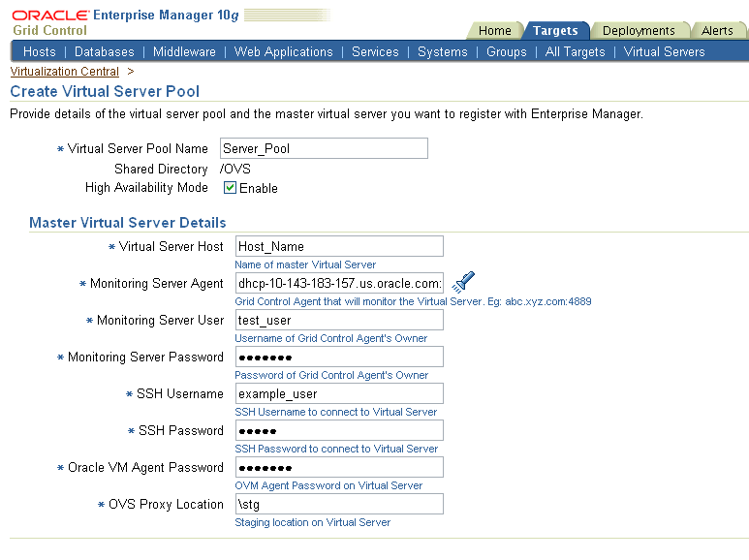The width and height of the screenshot is (749, 560).
Task: Click the flashlight search icon beside Monitoring Server Agent
Action: pos(463,282)
